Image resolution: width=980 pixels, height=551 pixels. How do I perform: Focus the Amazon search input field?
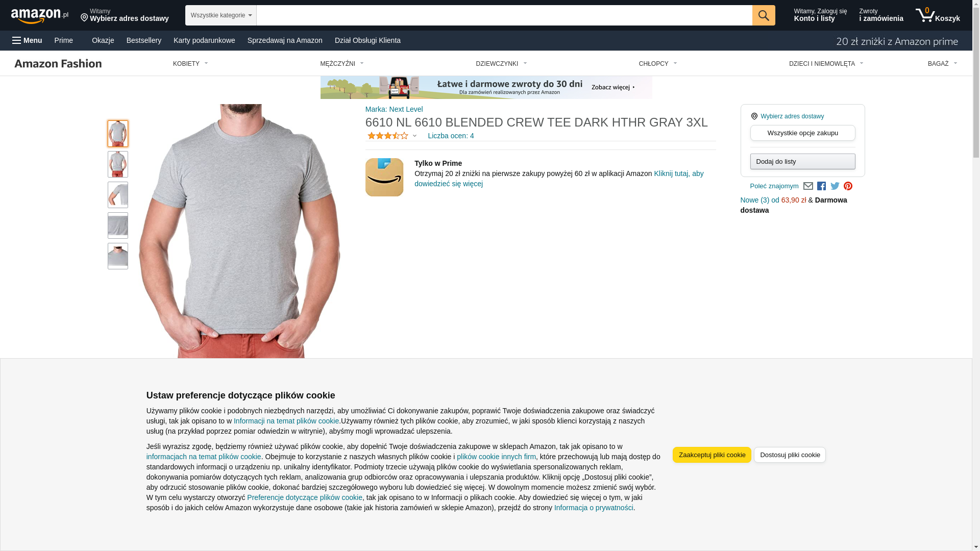click(x=504, y=15)
